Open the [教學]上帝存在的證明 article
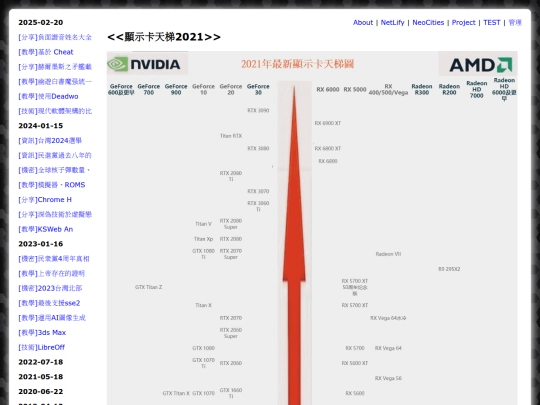 52,273
